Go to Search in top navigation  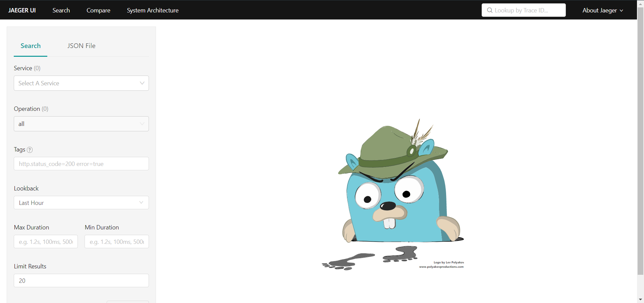(61, 10)
